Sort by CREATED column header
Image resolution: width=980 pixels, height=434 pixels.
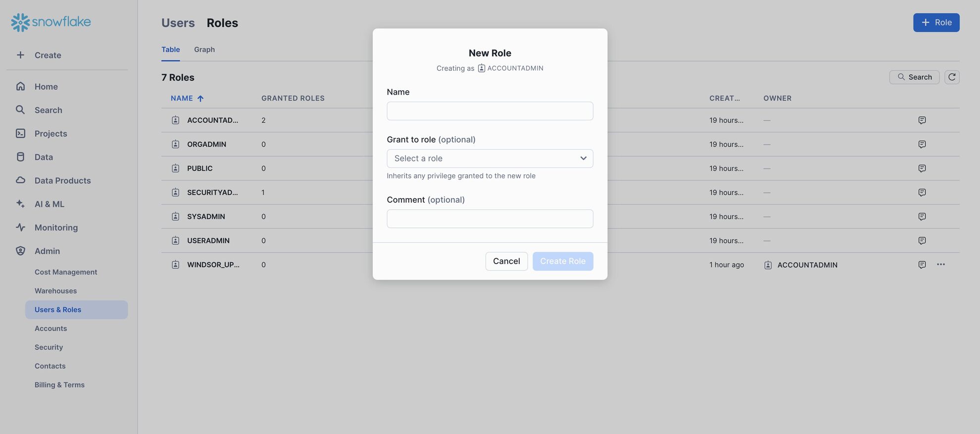(725, 98)
